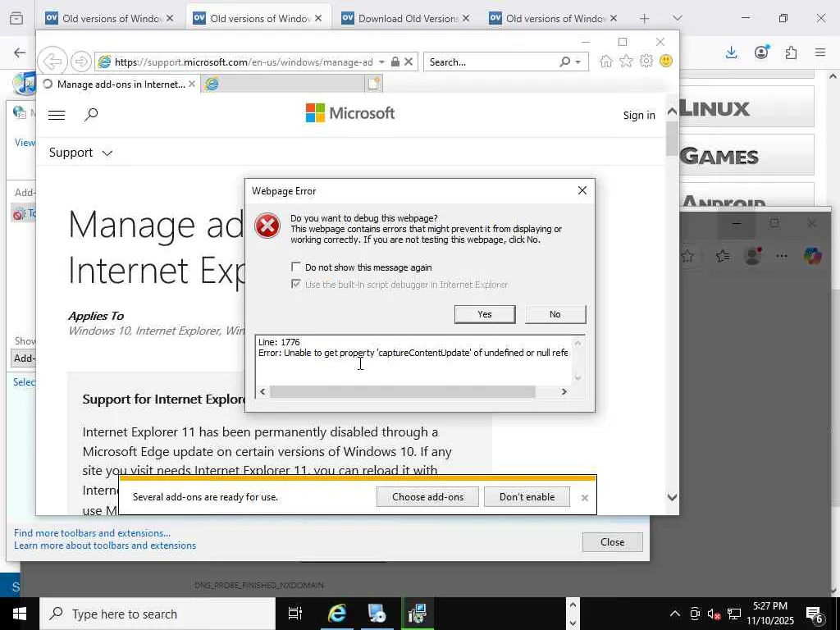Open Firefox account icon

click(x=761, y=52)
